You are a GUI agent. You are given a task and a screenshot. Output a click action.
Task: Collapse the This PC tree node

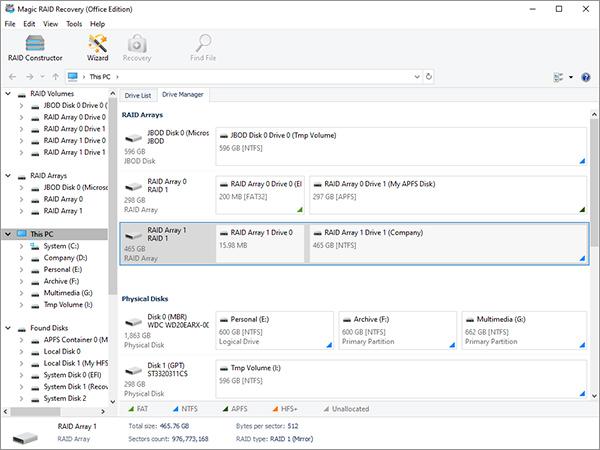[x=8, y=234]
